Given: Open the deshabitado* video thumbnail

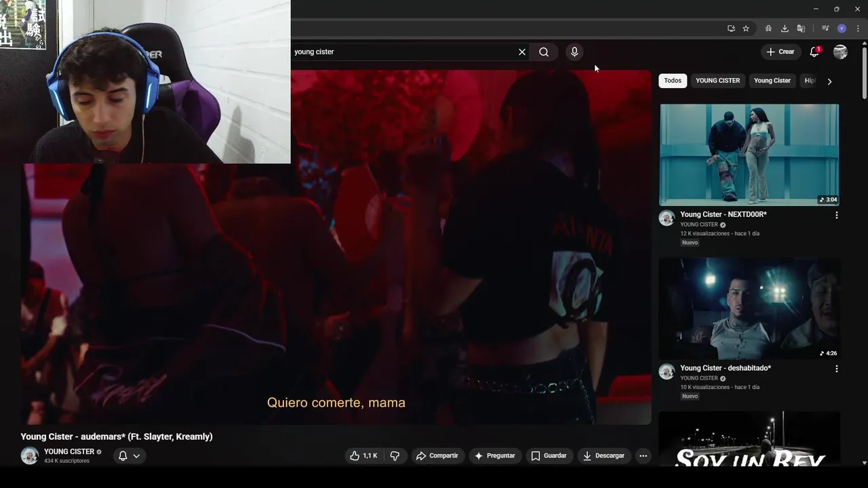Looking at the screenshot, I should (x=749, y=308).
